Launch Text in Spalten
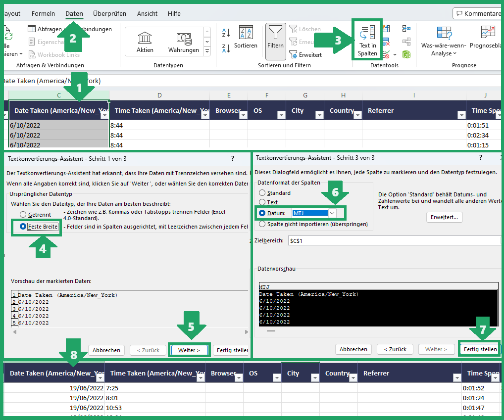The height and width of the screenshot is (420, 504). pyautogui.click(x=367, y=40)
